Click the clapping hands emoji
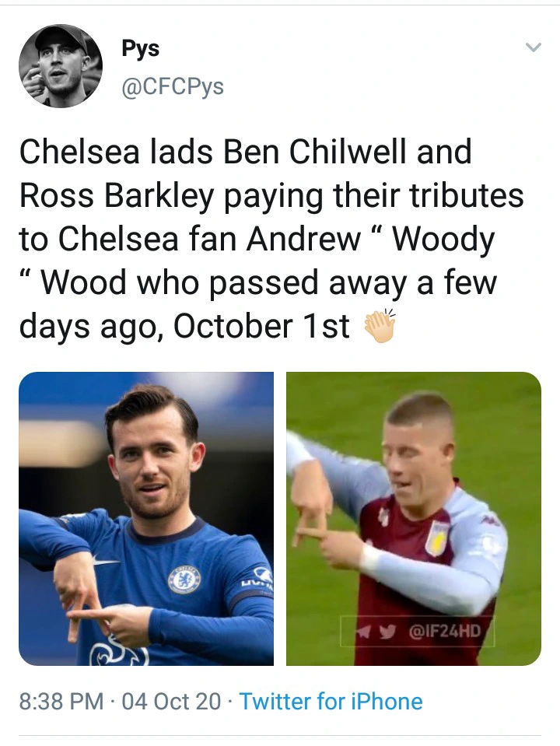This screenshot has height=746, width=560. [380, 327]
